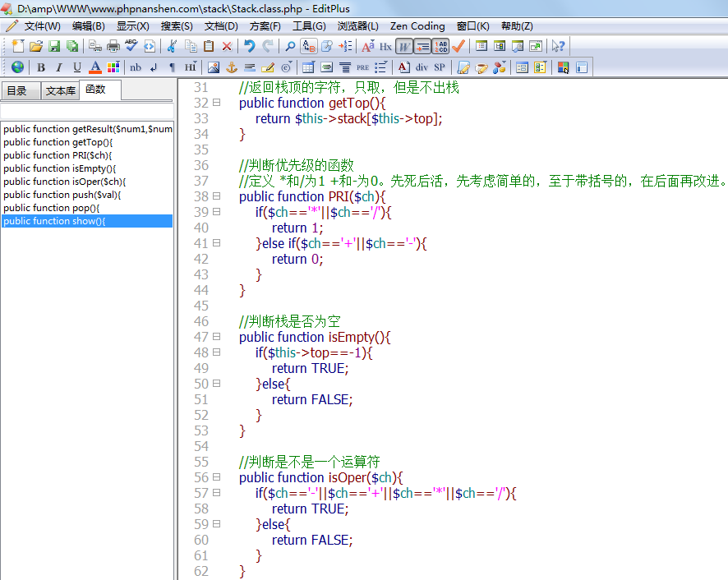This screenshot has width=728, height=580.
Task: Paste from the clipboard
Action: [209, 46]
